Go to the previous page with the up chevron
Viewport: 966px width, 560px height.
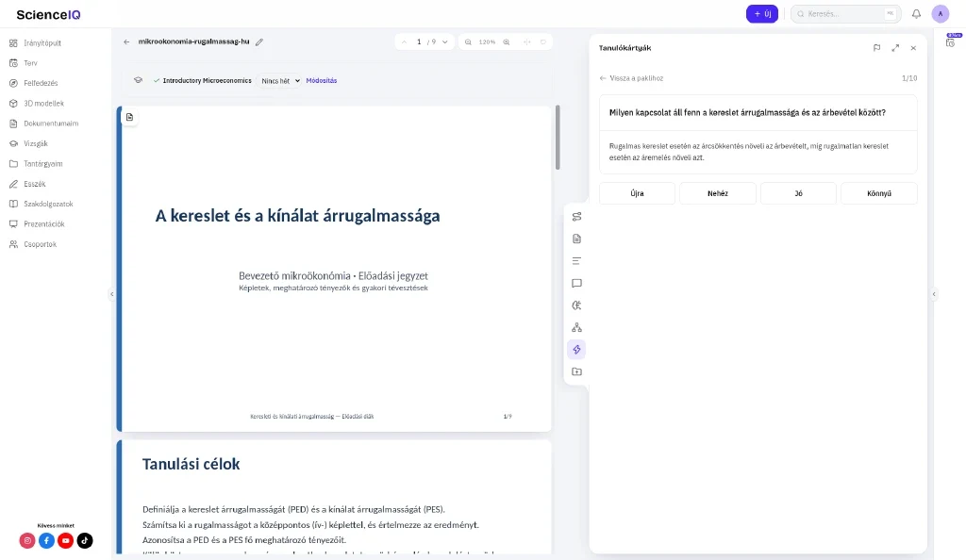404,41
